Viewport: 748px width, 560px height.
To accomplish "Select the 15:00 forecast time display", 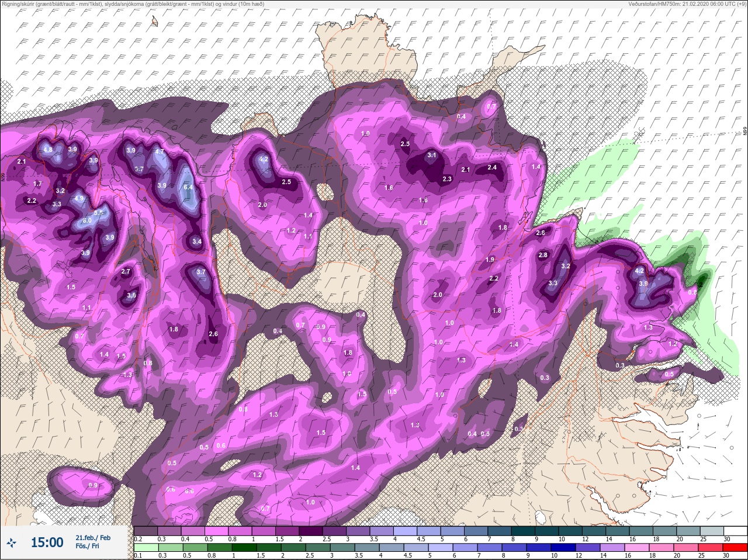I will [x=47, y=542].
